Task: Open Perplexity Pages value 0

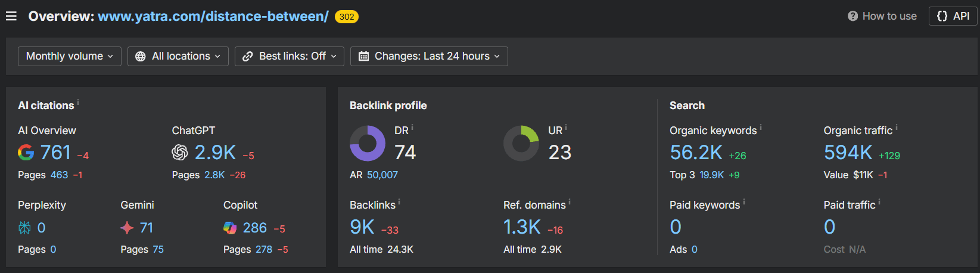Action: (x=53, y=249)
